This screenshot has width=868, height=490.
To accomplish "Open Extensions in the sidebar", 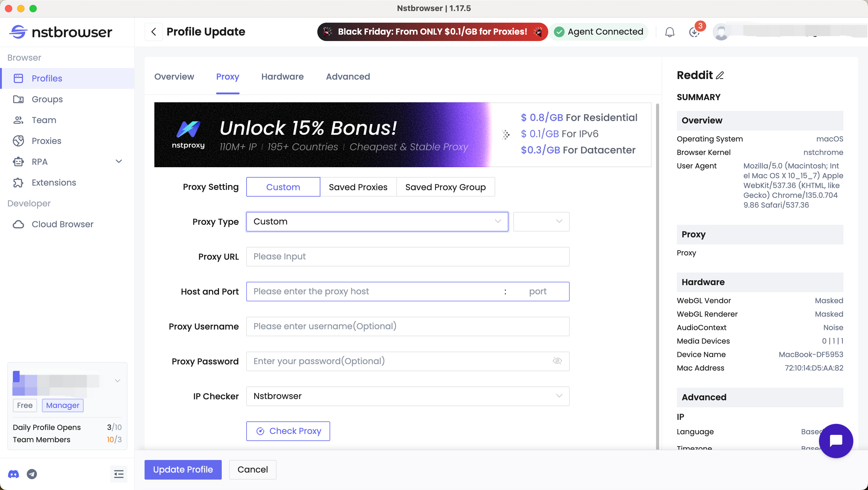I will [54, 182].
